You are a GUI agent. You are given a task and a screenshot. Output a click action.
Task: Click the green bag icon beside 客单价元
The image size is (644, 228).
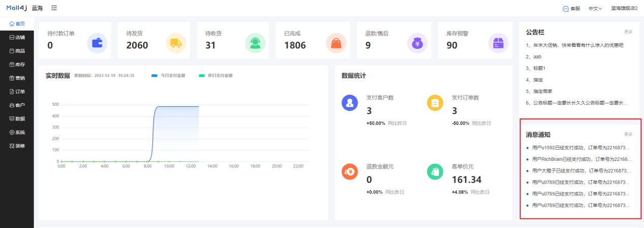click(x=435, y=172)
